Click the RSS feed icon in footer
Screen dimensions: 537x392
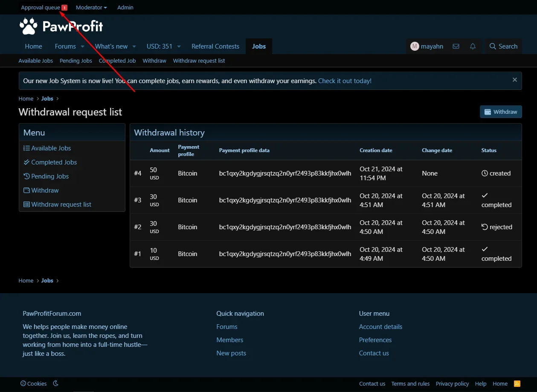tap(517, 383)
